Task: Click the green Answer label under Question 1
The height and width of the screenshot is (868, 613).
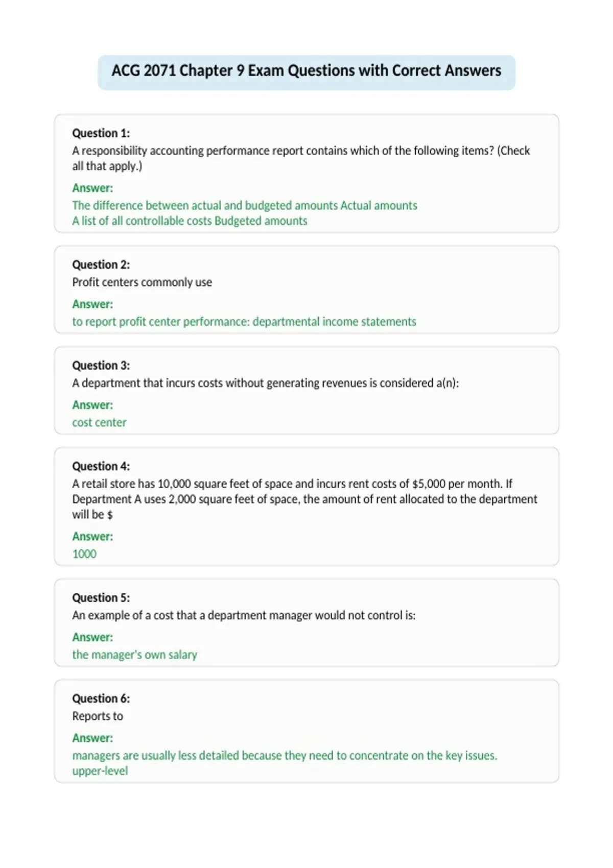Action: click(x=92, y=188)
